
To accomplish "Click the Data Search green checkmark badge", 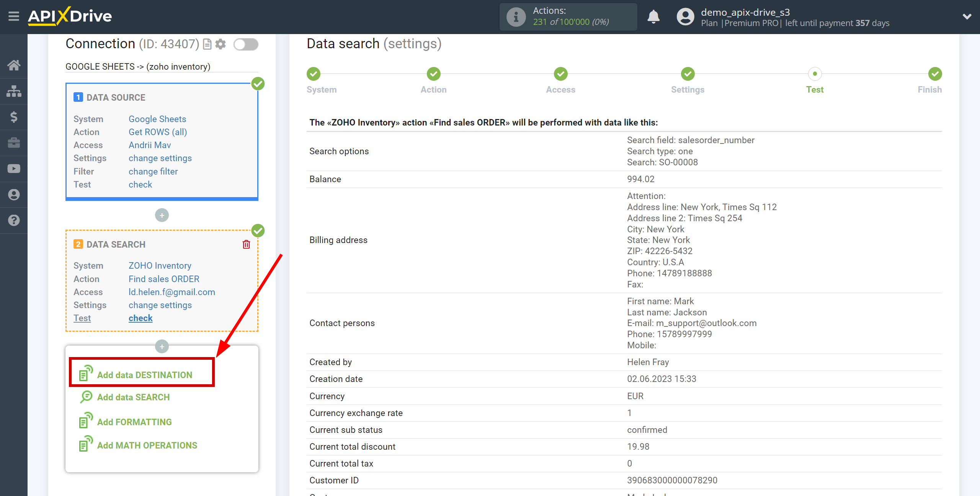I will pyautogui.click(x=258, y=231).
